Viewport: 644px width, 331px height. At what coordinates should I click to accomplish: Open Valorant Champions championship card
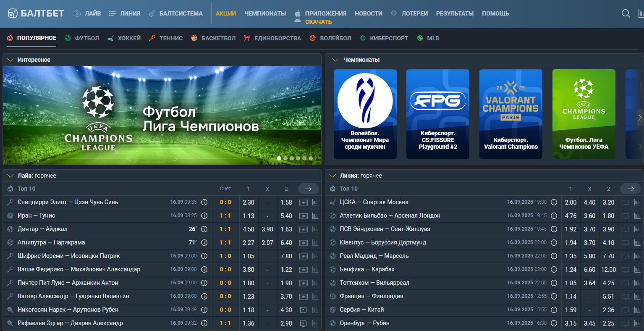tap(511, 114)
